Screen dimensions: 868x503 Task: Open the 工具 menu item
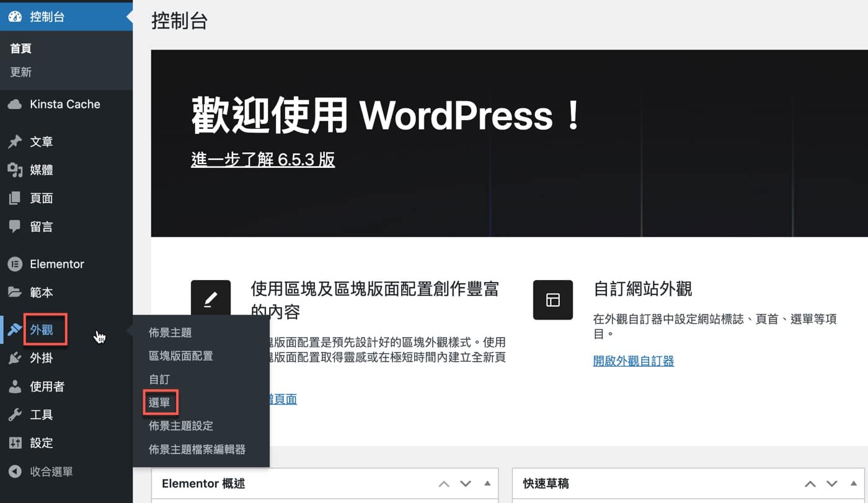click(x=66, y=414)
